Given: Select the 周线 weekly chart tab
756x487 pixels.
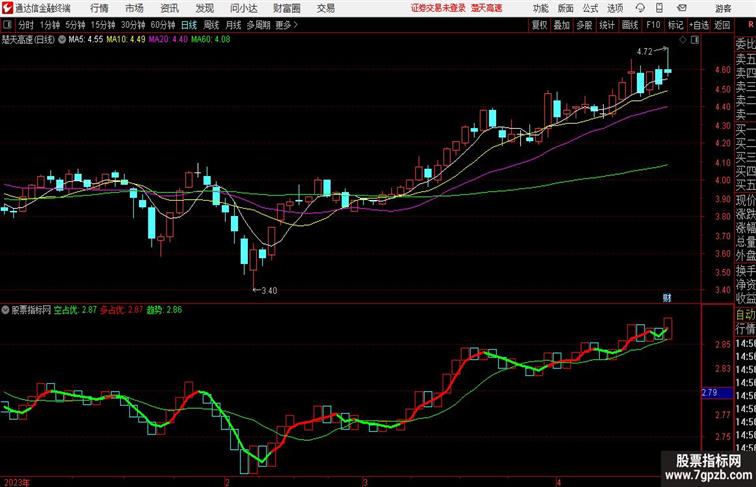Looking at the screenshot, I should (211, 25).
